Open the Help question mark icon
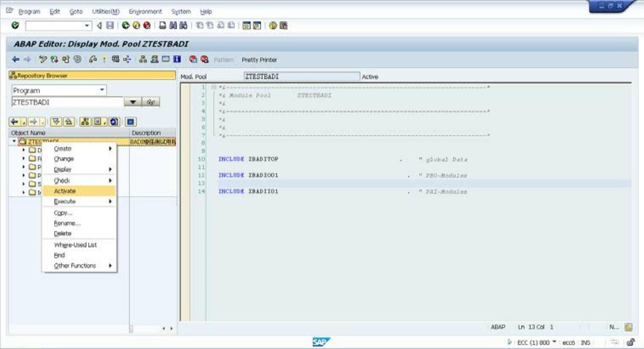 (273, 26)
